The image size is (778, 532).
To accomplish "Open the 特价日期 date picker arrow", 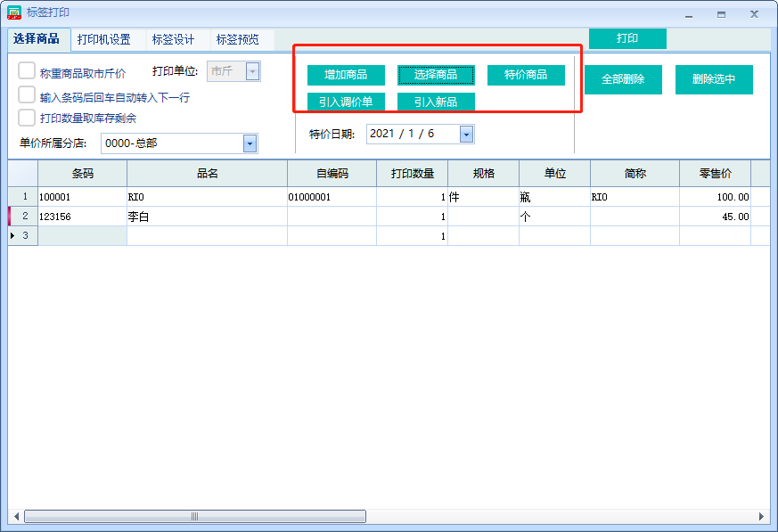I will coord(466,134).
